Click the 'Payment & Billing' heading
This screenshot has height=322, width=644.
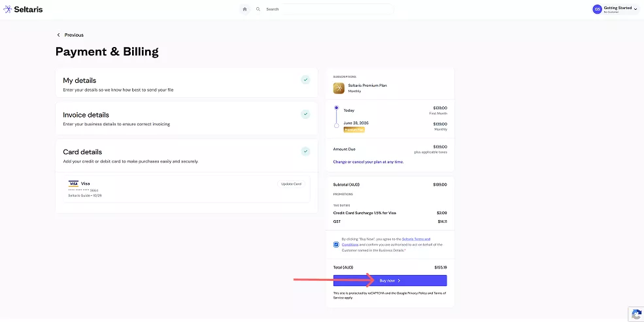(x=107, y=52)
